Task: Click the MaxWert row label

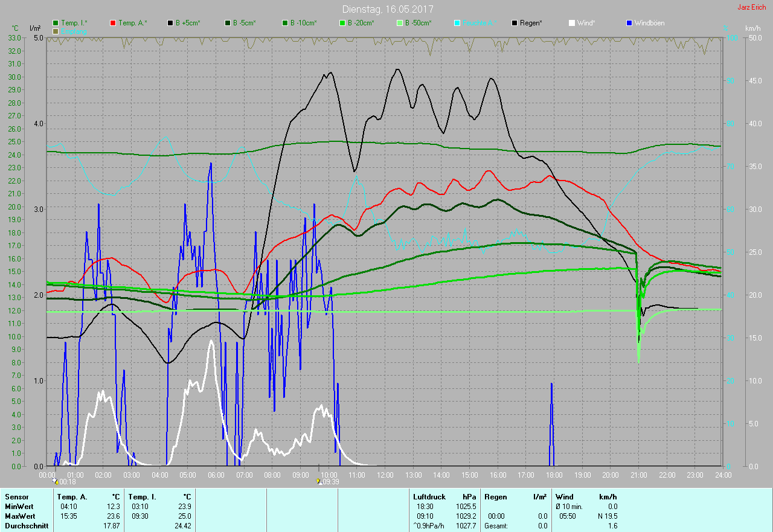Action: click(x=20, y=516)
